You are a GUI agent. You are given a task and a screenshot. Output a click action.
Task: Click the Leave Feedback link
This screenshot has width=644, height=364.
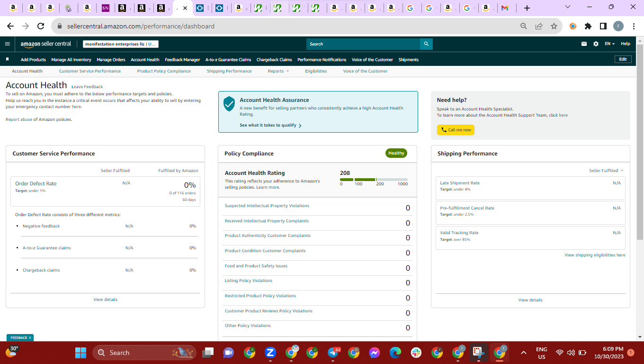click(x=87, y=87)
